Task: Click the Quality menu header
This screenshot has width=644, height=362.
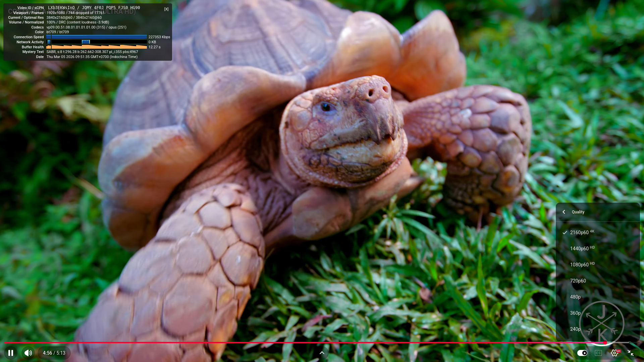Action: point(578,212)
